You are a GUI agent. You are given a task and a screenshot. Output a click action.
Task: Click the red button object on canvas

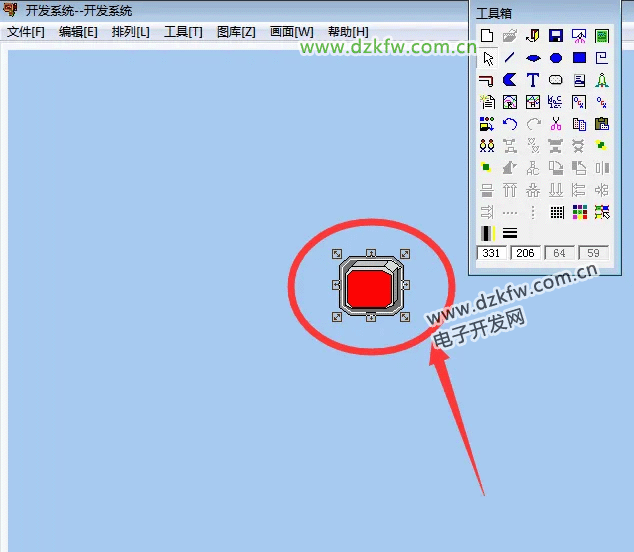pyautogui.click(x=370, y=286)
